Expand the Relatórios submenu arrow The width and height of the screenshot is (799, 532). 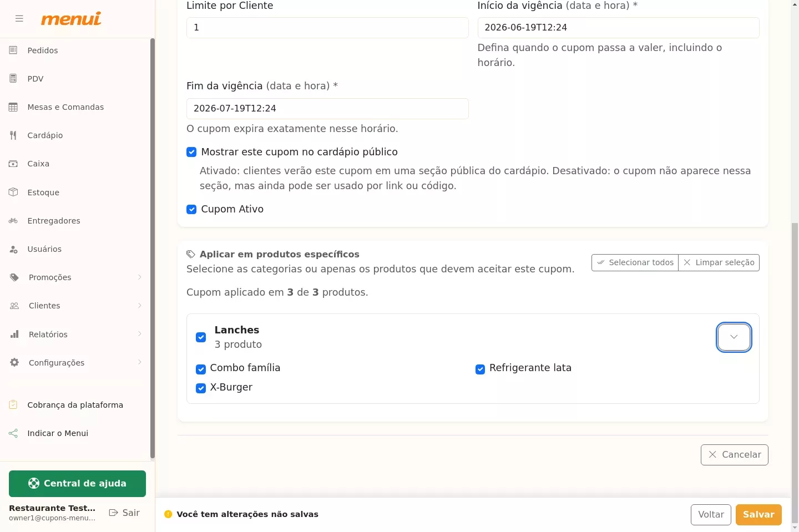[140, 334]
